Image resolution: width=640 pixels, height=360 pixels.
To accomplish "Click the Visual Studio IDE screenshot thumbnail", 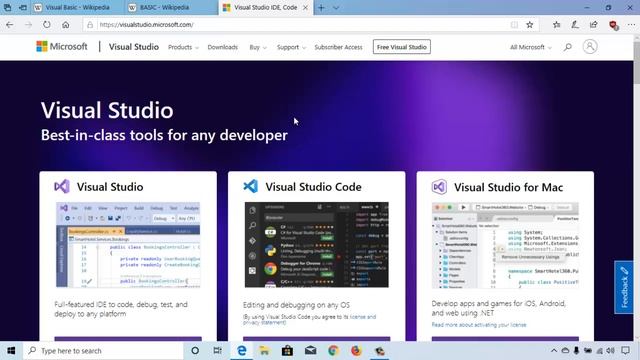I will [128, 245].
